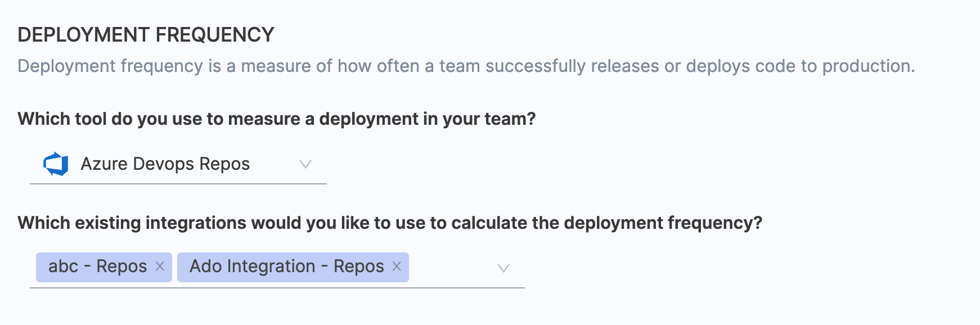
Task: Click the underline below Azure Devops Repos
Action: tap(178, 183)
